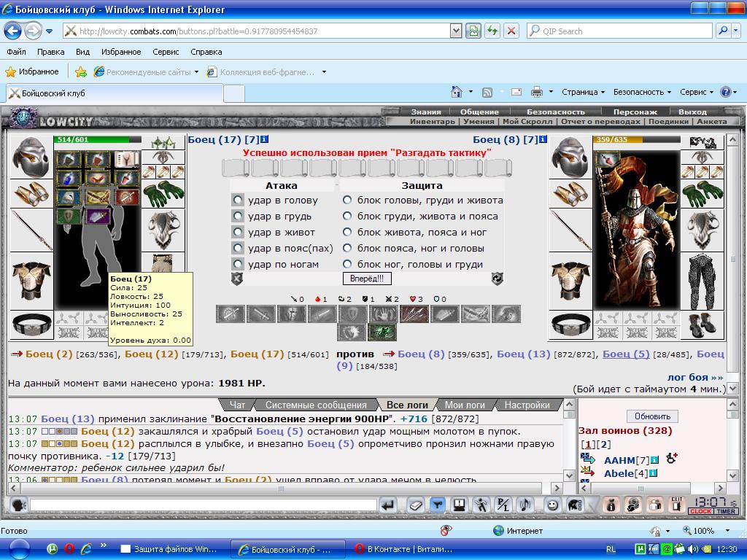The image size is (747, 560).
Task: Click the chat message input field
Action: click(204, 505)
